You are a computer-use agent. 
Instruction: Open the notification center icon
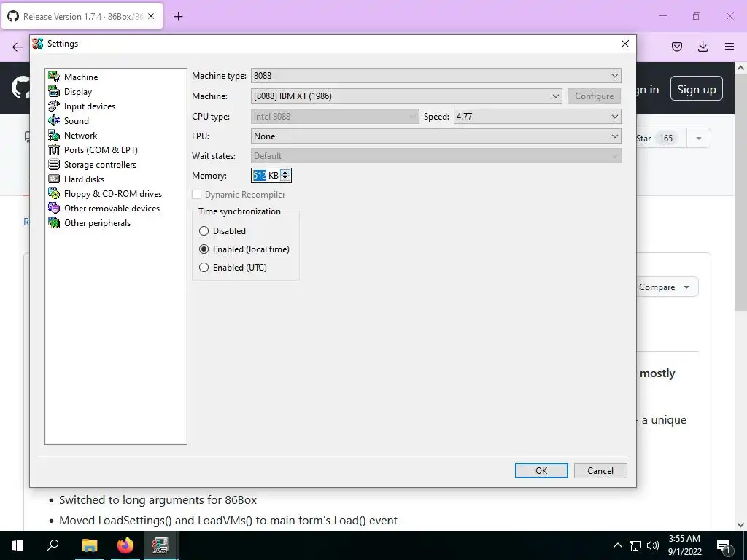coord(723,545)
